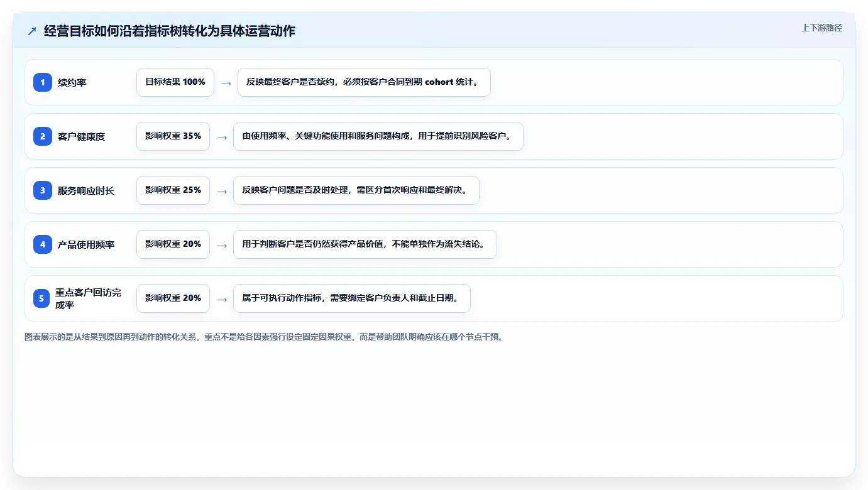Click description about 绑定客户负责人和截止日期
The width and height of the screenshot is (868, 490).
coord(352,298)
